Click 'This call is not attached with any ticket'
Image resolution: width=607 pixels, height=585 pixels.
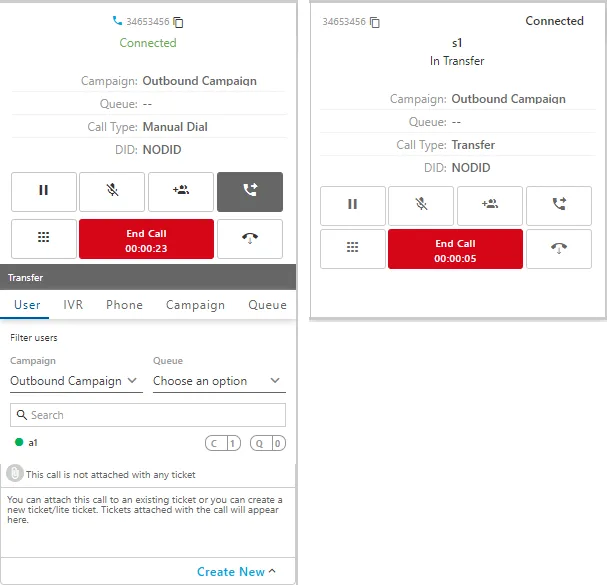(111, 475)
